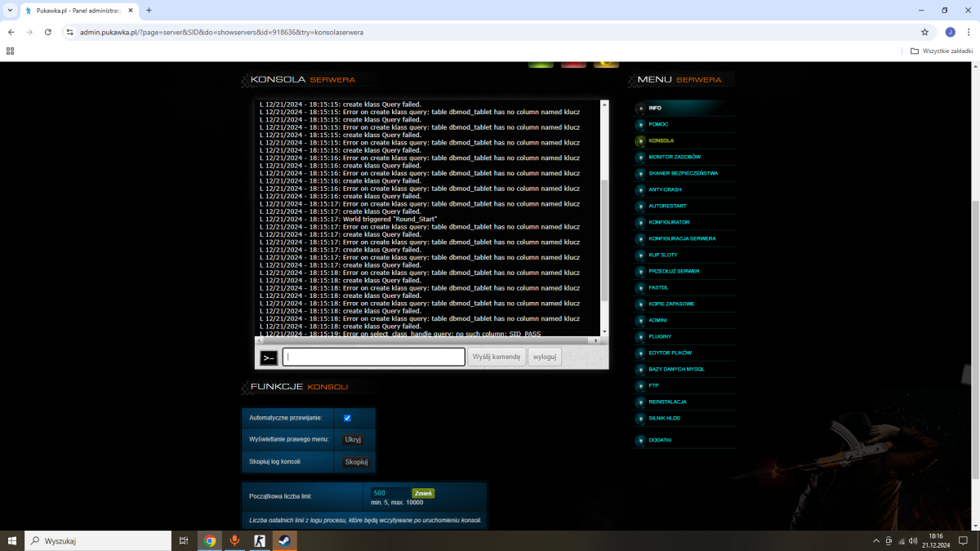Image resolution: width=980 pixels, height=551 pixels.
Task: Open Steam from the taskbar
Action: point(285,540)
